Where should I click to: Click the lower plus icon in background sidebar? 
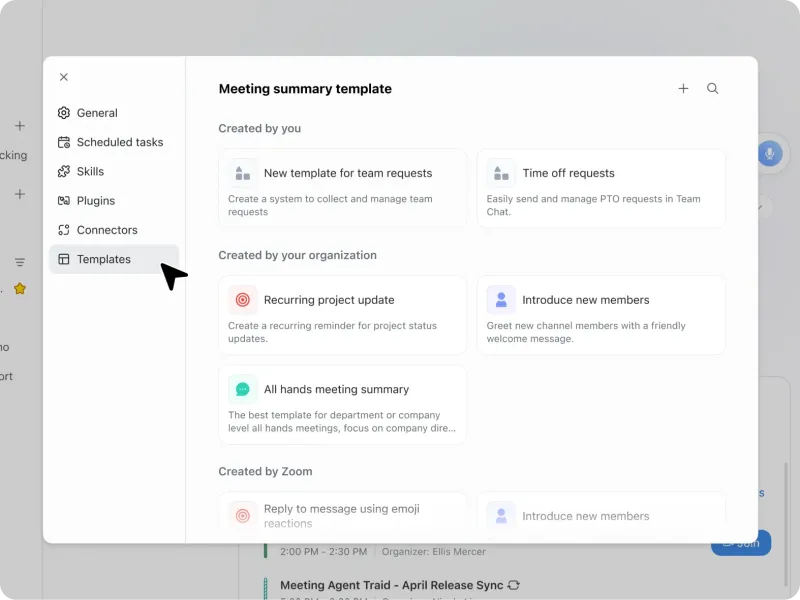[x=20, y=194]
